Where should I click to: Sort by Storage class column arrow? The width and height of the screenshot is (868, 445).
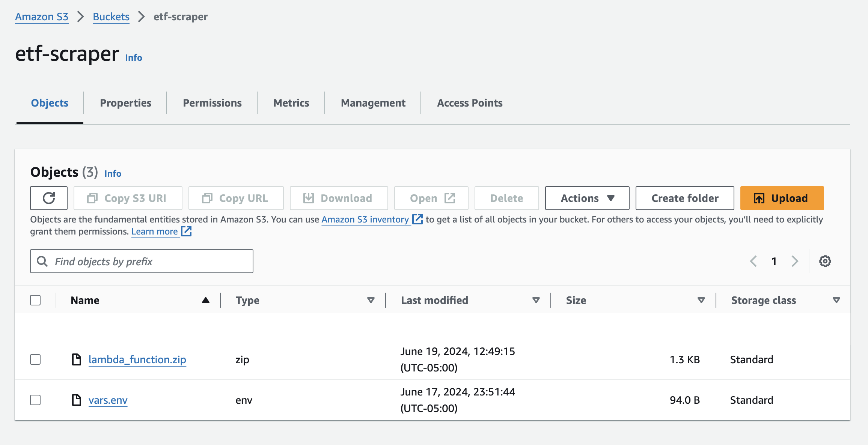click(836, 300)
